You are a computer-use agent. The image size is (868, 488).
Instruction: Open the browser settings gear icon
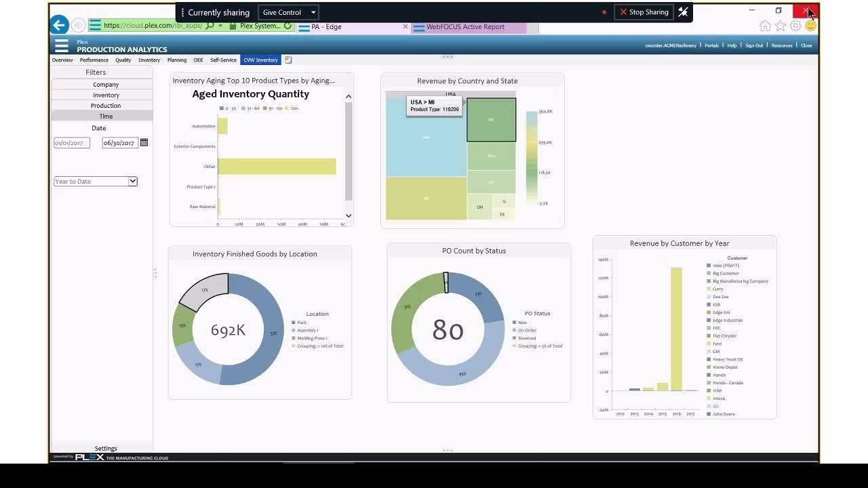795,26
